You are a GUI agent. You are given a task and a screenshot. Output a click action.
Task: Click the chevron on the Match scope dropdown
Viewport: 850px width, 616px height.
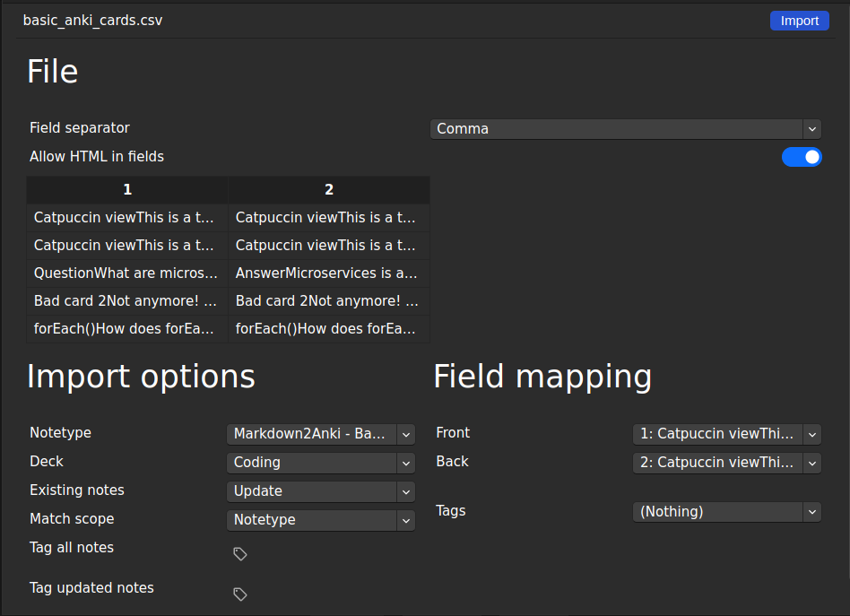(406, 519)
